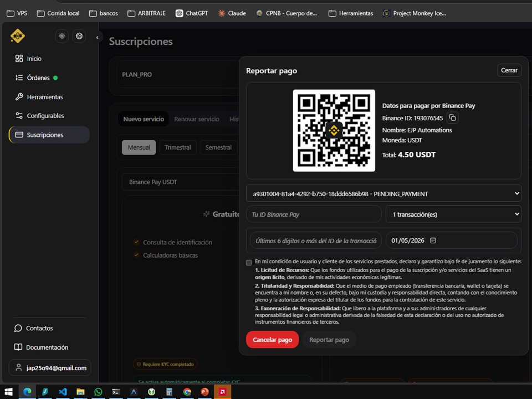Open the blue arrow app in taskbar
This screenshot has width=532, height=399.
[134, 392]
